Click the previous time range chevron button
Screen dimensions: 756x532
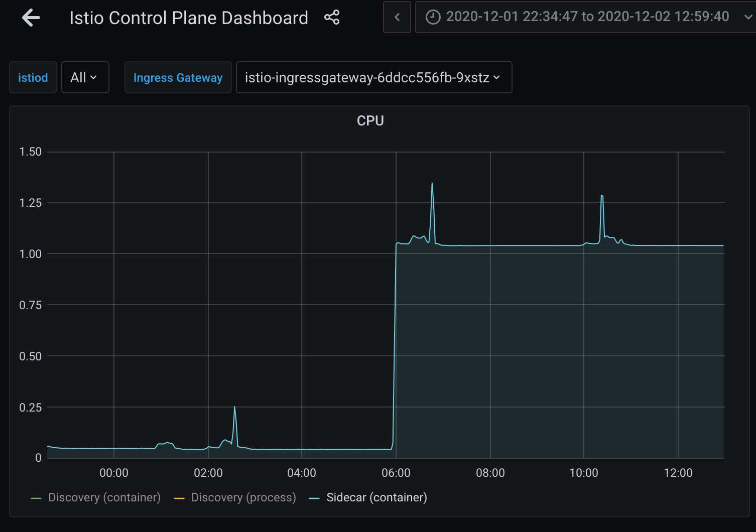(x=397, y=17)
